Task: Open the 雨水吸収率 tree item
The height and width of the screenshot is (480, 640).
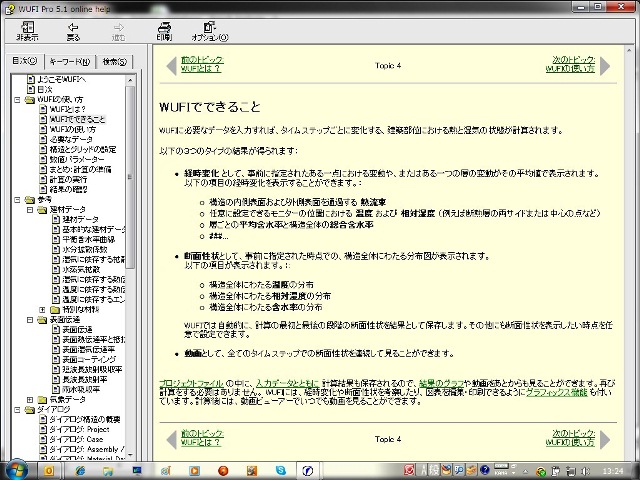Action: 81,389
